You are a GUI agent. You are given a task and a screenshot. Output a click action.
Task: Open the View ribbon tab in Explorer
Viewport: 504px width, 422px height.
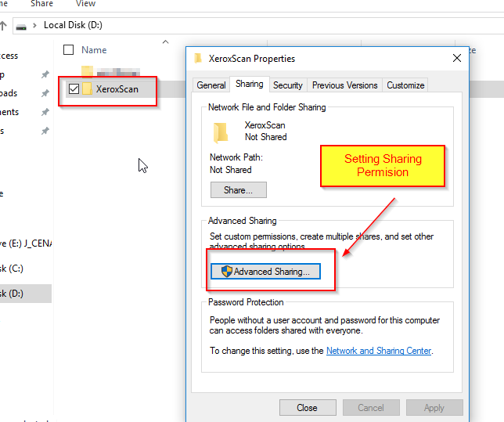click(85, 4)
